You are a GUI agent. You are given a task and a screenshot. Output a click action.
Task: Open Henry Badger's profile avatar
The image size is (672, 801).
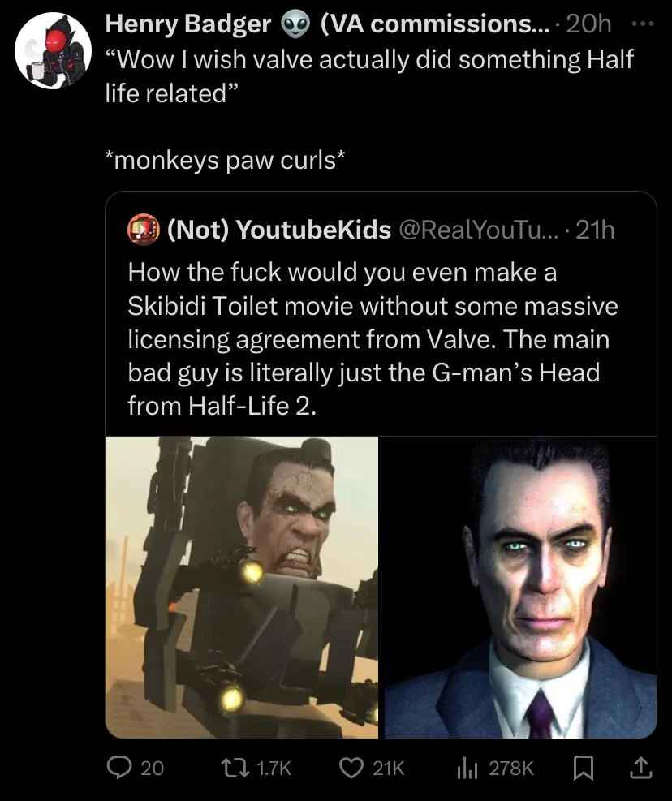pyautogui.click(x=53, y=50)
